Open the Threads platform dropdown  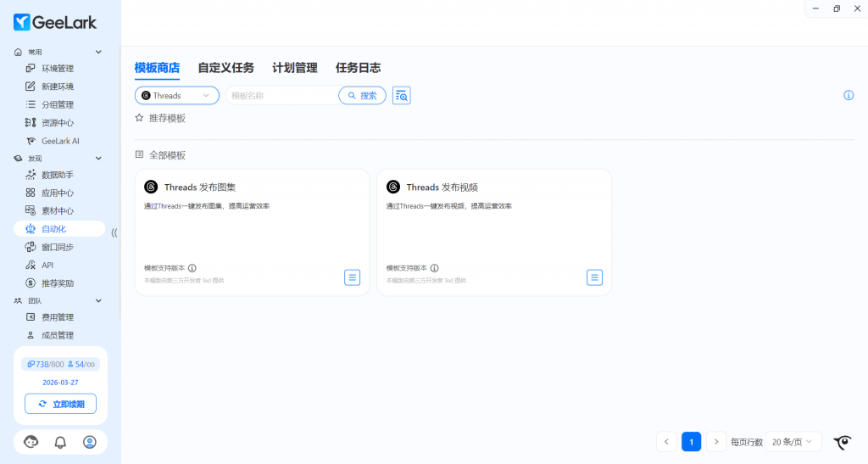point(177,96)
